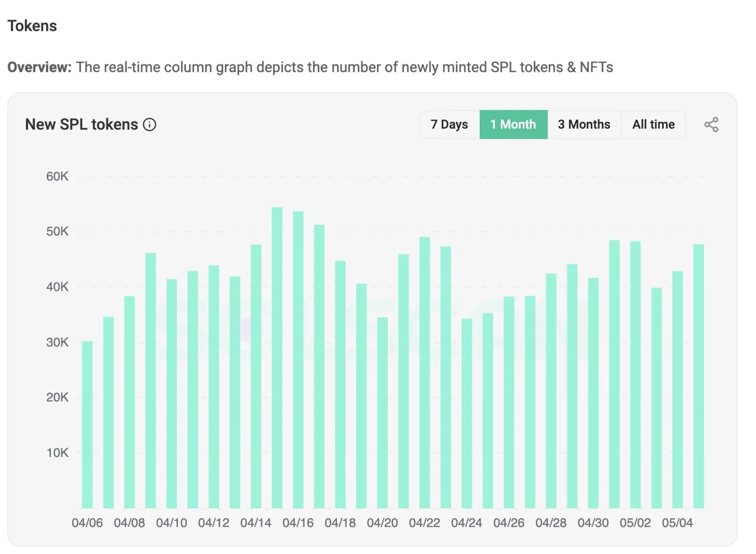Click the bar for 05/02
Viewport: 756px width, 554px height.
635,375
